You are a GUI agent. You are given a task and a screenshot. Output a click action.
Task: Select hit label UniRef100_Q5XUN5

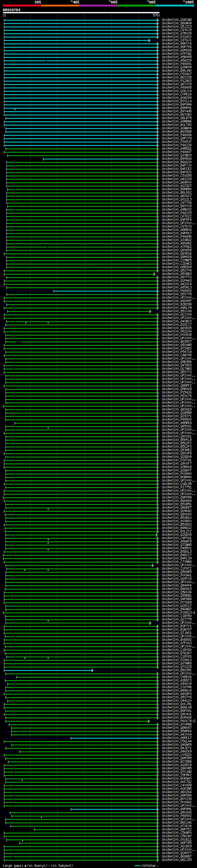(x=177, y=345)
